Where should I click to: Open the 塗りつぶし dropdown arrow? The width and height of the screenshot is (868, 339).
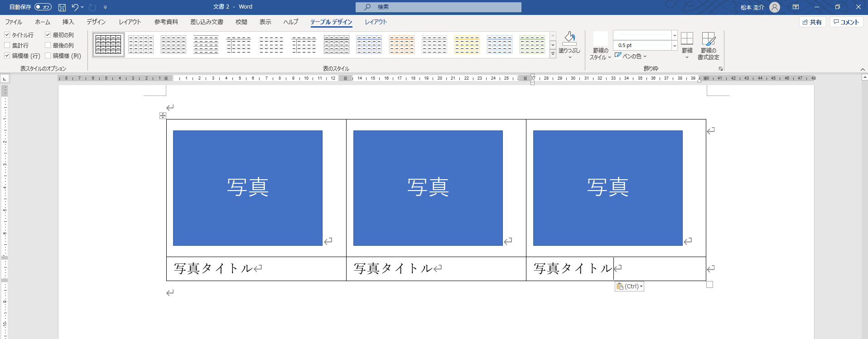569,57
